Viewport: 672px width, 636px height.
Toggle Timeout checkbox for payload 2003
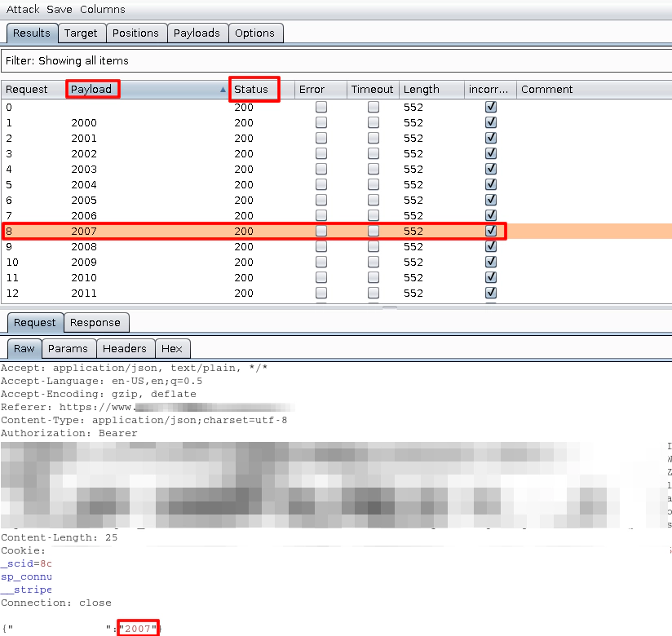[374, 170]
